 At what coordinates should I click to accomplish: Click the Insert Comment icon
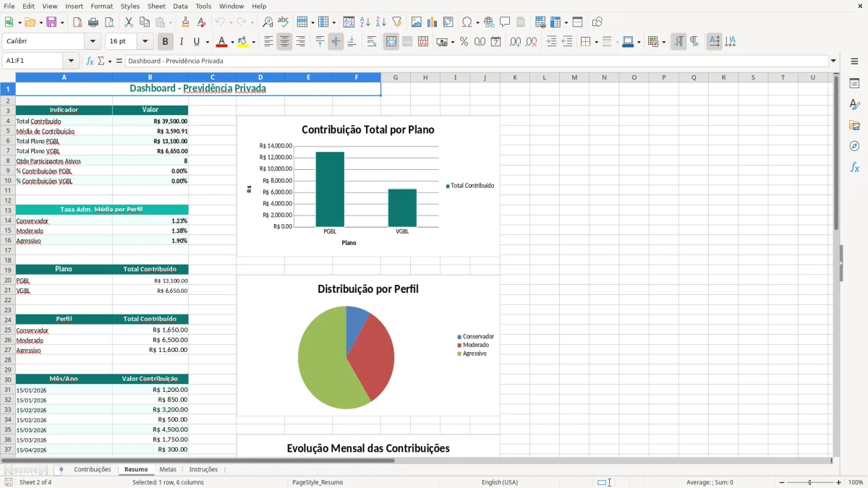(x=505, y=22)
